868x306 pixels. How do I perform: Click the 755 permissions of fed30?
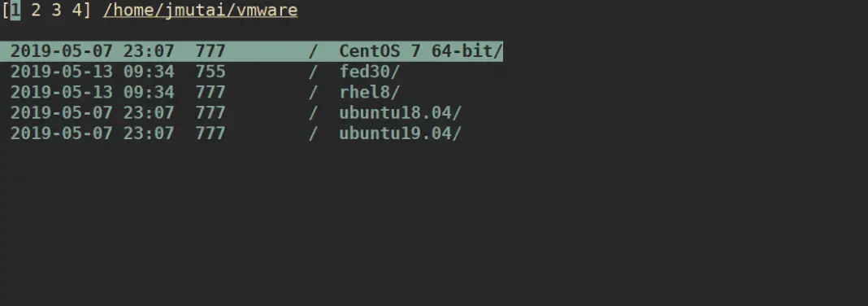210,72
